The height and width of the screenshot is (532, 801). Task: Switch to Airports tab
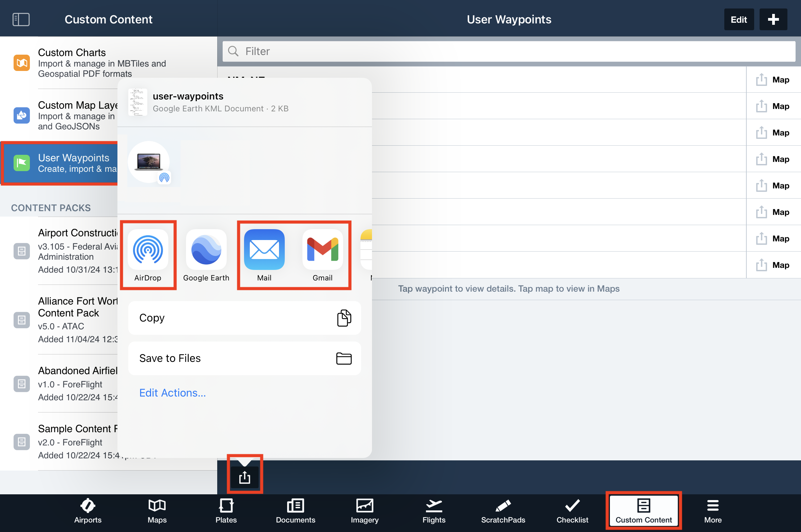(x=88, y=512)
